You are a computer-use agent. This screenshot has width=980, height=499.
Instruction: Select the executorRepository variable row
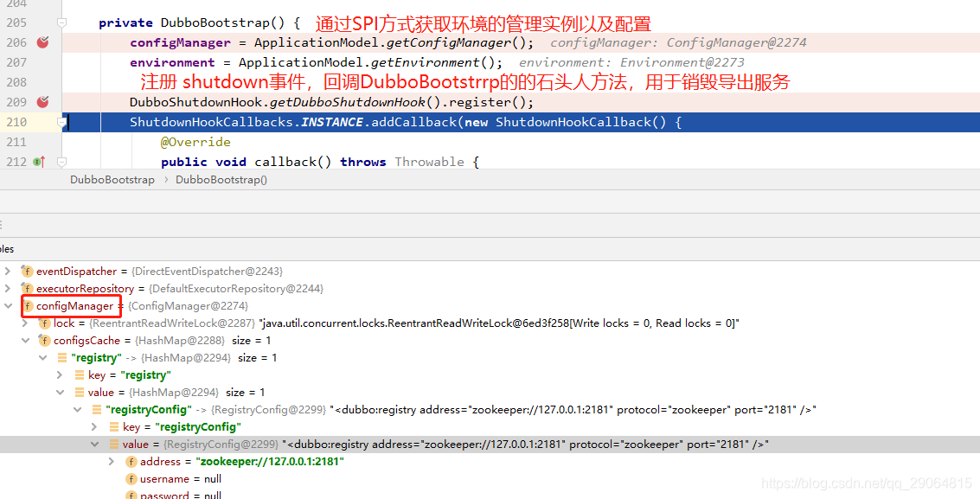coord(490,289)
